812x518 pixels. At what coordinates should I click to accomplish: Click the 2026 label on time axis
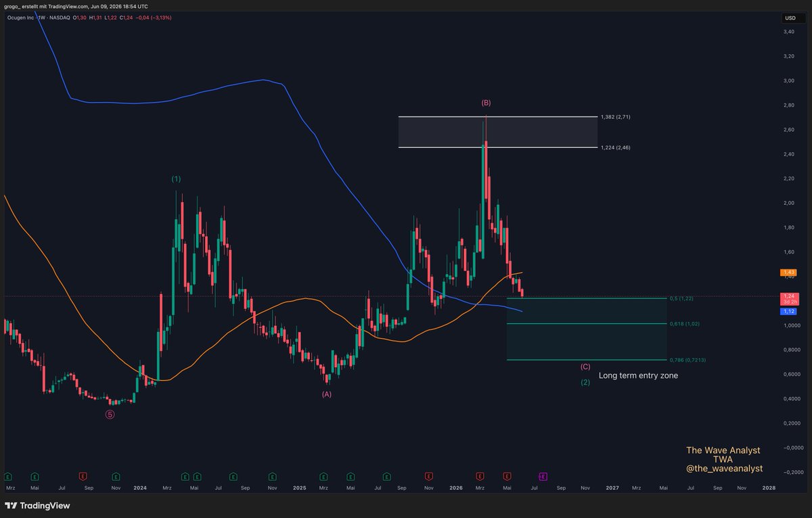click(456, 488)
